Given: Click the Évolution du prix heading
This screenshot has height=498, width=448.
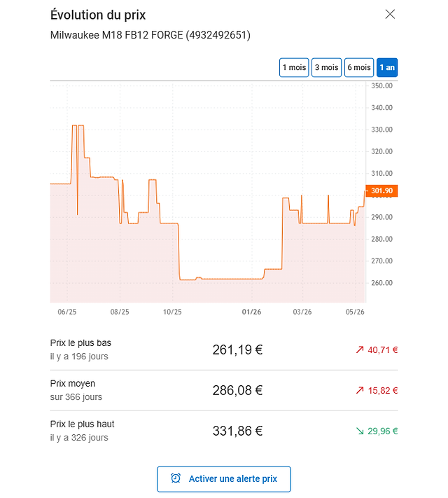Looking at the screenshot, I should (98, 15).
